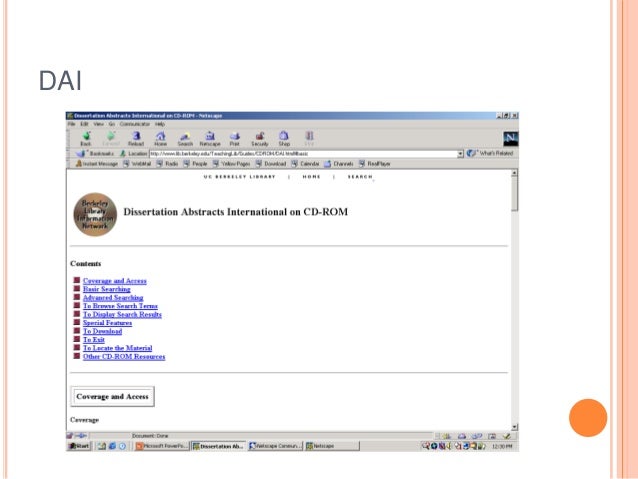This screenshot has height=479, width=638.
Task: Open RealPlayer from personal toolbar
Action: (375, 164)
